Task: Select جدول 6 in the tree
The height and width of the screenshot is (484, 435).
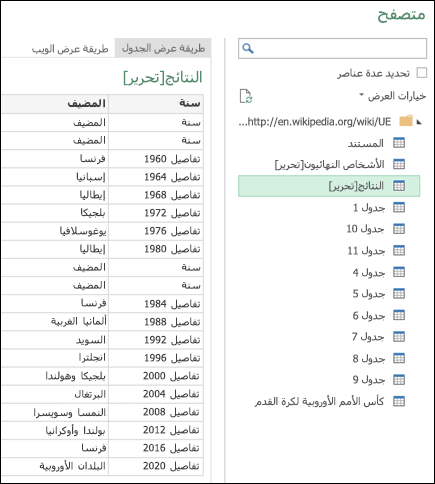Action: 369,315
